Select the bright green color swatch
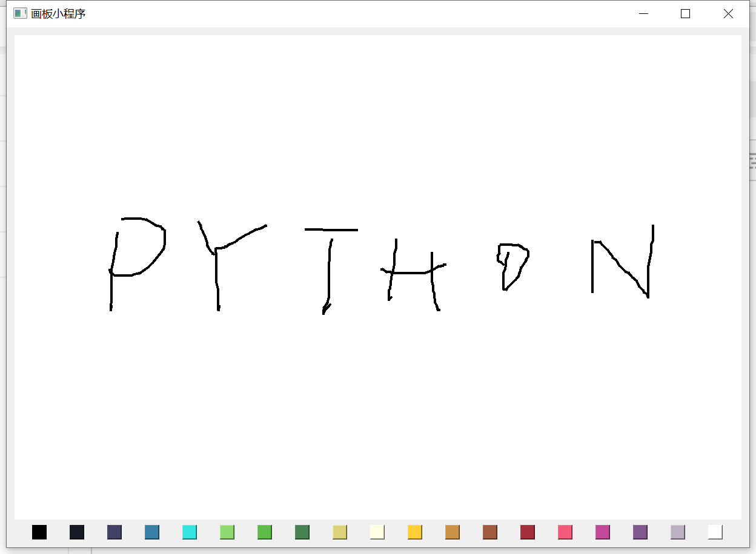This screenshot has height=554, width=756. click(264, 532)
